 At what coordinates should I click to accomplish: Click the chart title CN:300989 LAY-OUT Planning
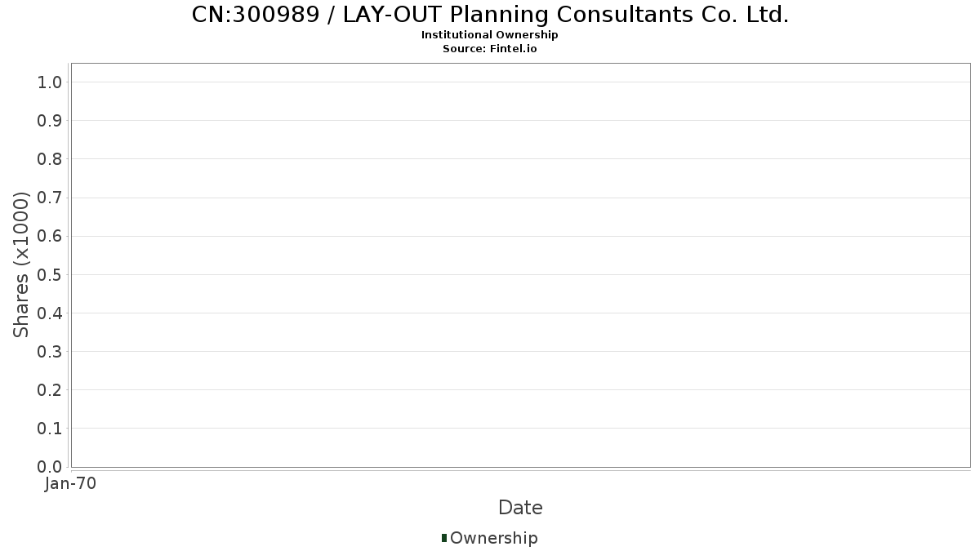point(490,15)
